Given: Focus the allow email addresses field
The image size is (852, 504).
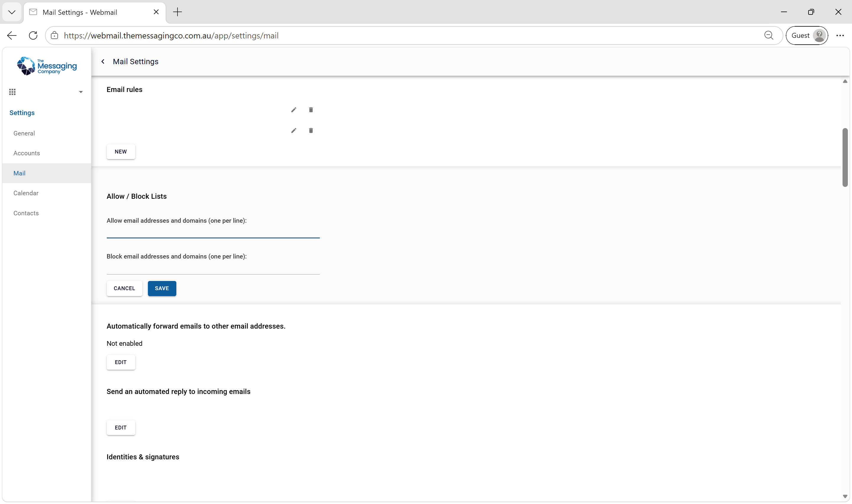Looking at the screenshot, I should (213, 233).
